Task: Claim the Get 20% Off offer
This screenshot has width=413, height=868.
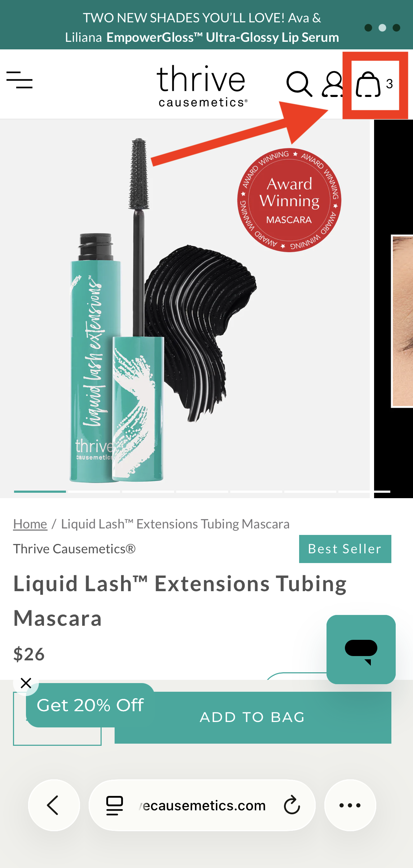Action: click(90, 705)
